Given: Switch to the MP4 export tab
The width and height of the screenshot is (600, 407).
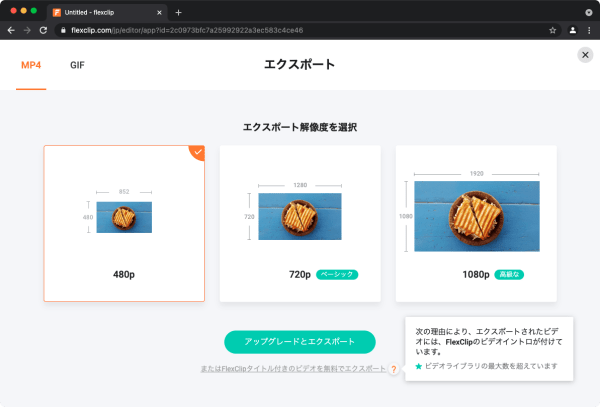Looking at the screenshot, I should [31, 65].
